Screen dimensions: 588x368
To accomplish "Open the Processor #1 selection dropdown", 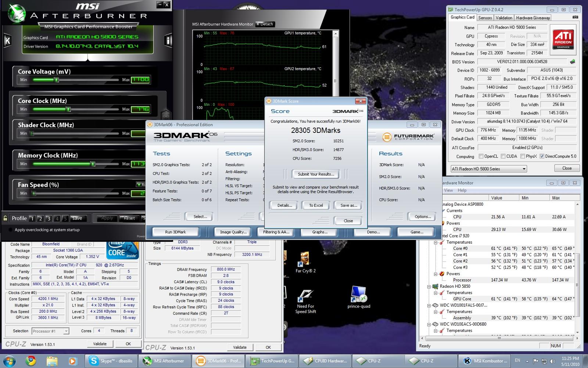I will (50, 331).
